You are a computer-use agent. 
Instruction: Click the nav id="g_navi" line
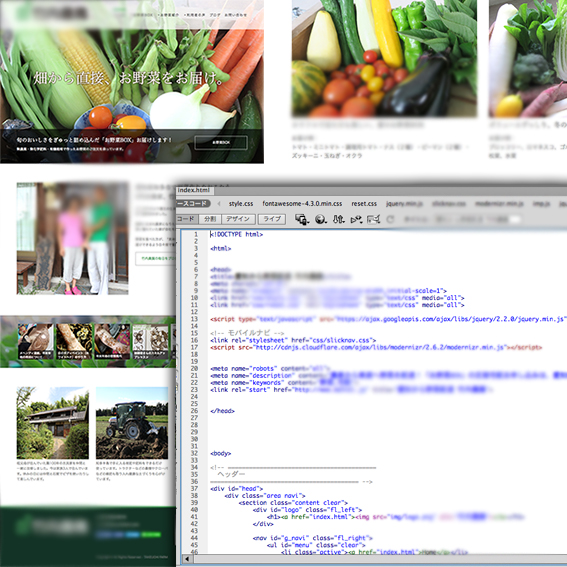(x=312, y=538)
